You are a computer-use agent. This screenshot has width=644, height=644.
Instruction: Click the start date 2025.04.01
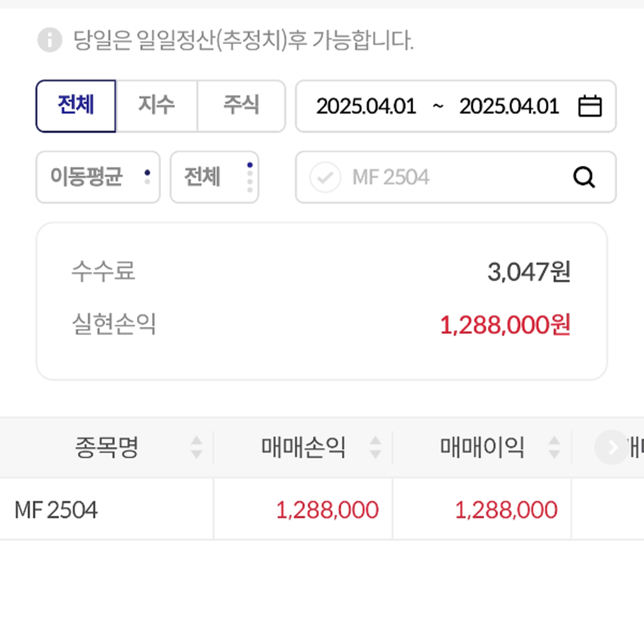(366, 106)
